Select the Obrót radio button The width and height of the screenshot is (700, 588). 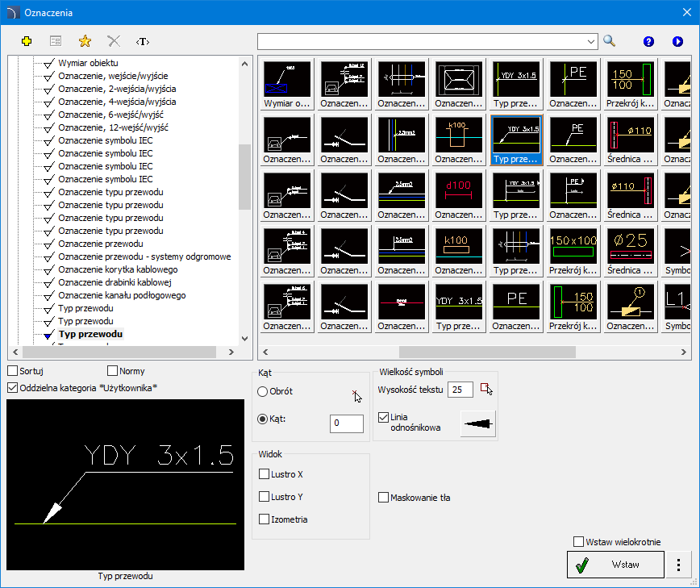click(263, 391)
